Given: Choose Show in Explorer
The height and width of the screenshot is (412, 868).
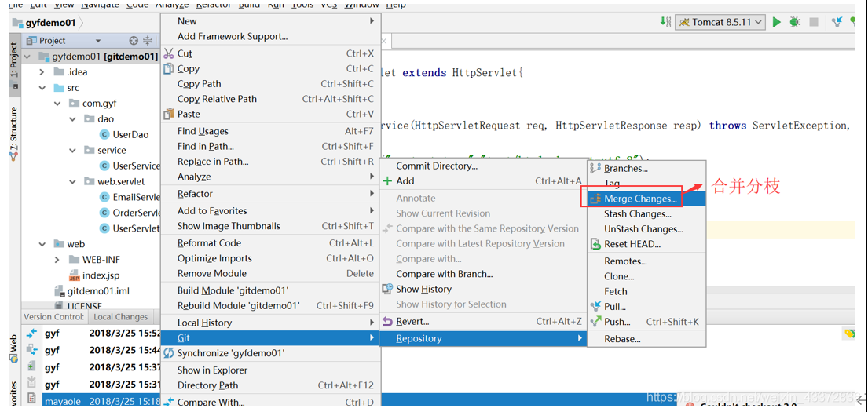Looking at the screenshot, I should 269,370.
